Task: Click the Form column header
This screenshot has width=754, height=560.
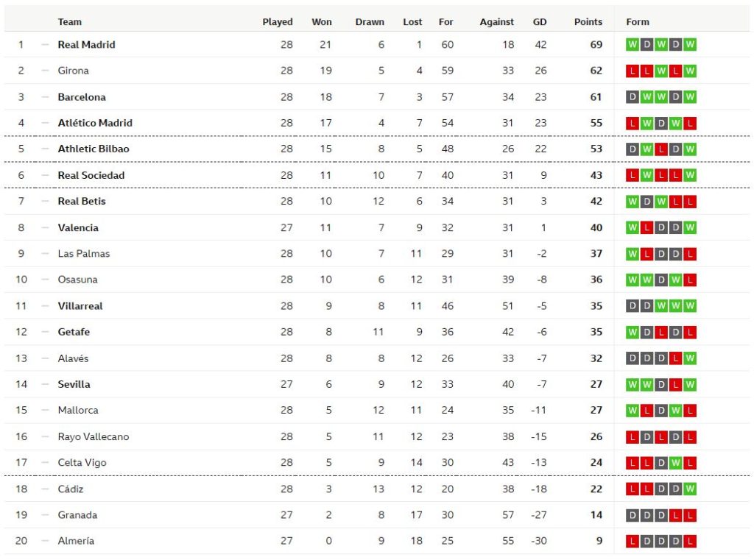Action: 638,22
